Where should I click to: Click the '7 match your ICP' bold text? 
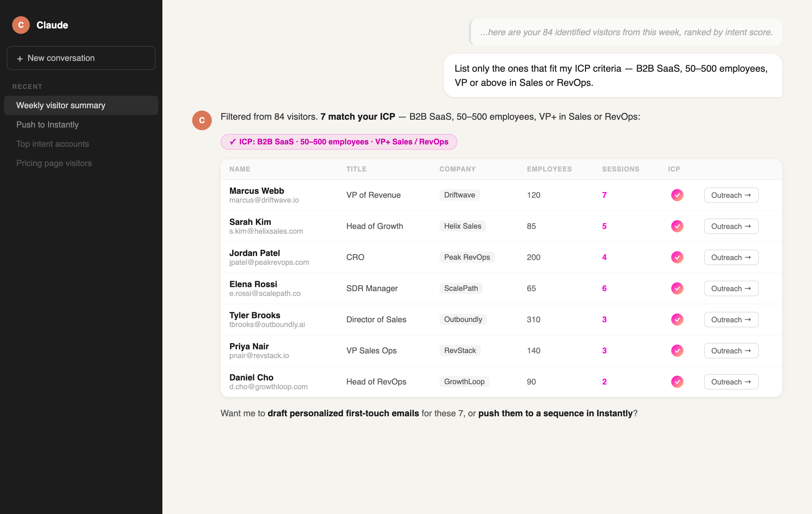358,117
